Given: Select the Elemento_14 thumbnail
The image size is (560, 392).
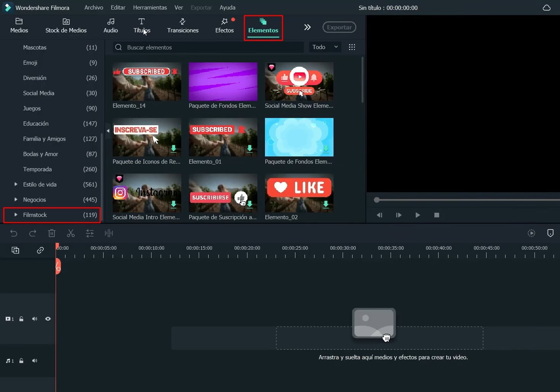Looking at the screenshot, I should [x=147, y=81].
